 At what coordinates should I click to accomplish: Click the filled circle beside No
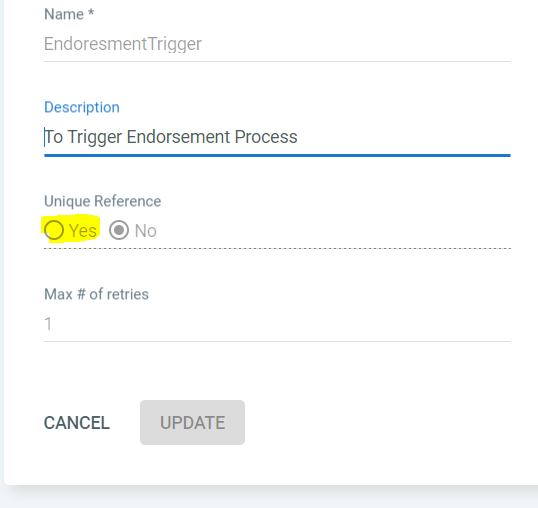click(x=119, y=230)
